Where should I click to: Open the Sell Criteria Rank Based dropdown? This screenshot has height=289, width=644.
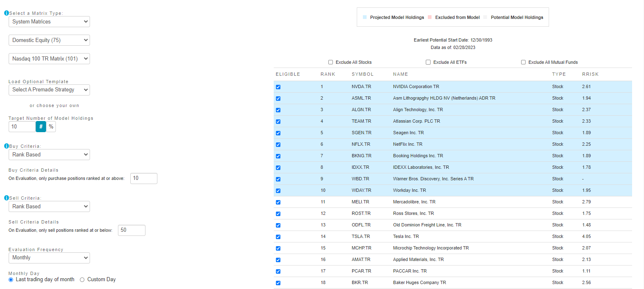[49, 206]
